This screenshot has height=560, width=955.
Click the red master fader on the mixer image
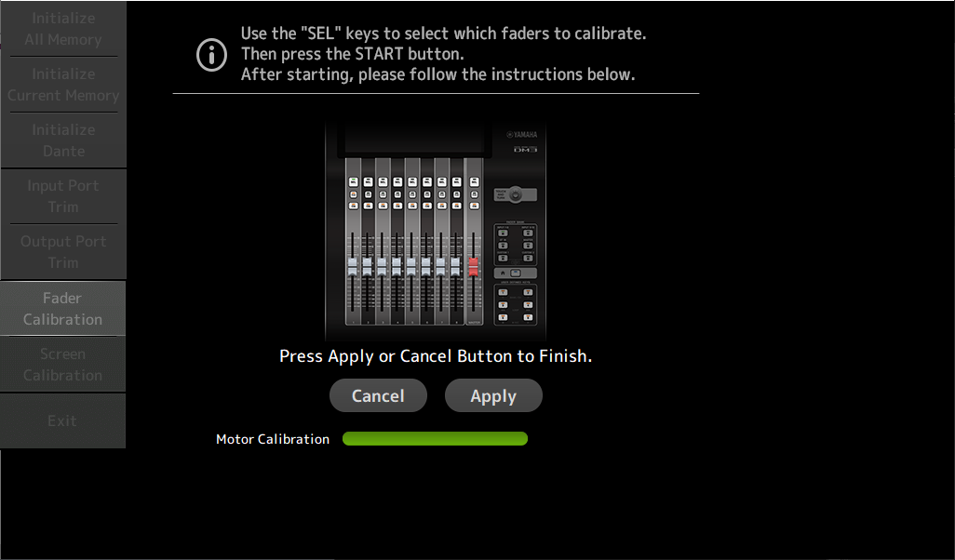point(473,267)
